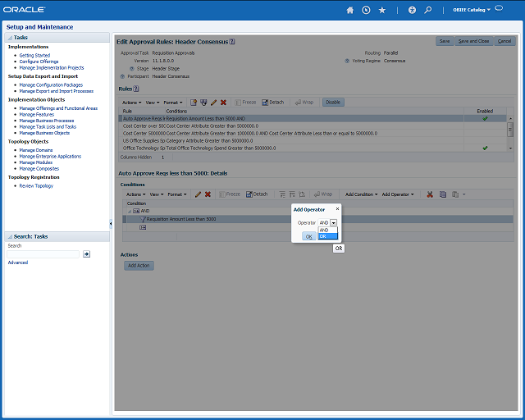Click the Rules table scroll down arrow
The height and width of the screenshot is (420, 525).
[x=510, y=148]
